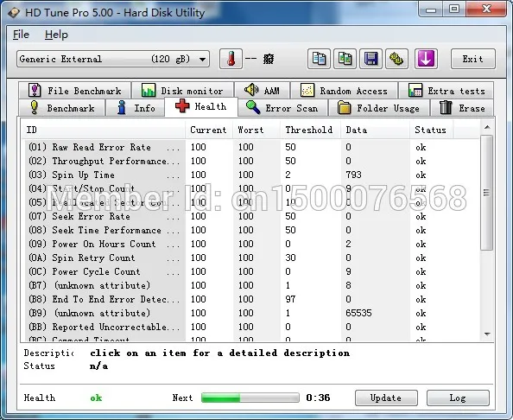Viewport: 513px width, 420px height.
Task: Select the Raw Read Error Rate row
Action: tap(251, 147)
